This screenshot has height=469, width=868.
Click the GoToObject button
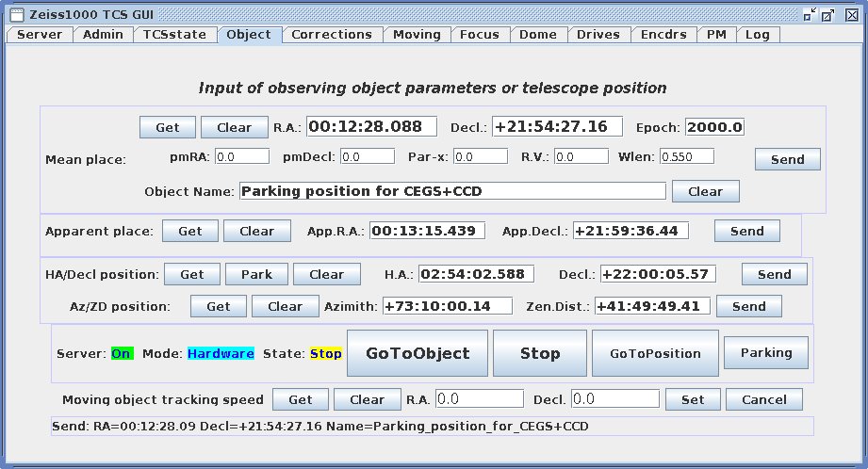coord(418,353)
